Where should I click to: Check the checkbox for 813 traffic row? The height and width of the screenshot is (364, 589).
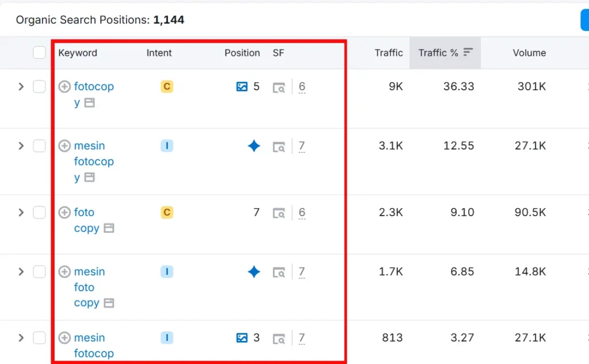click(39, 338)
